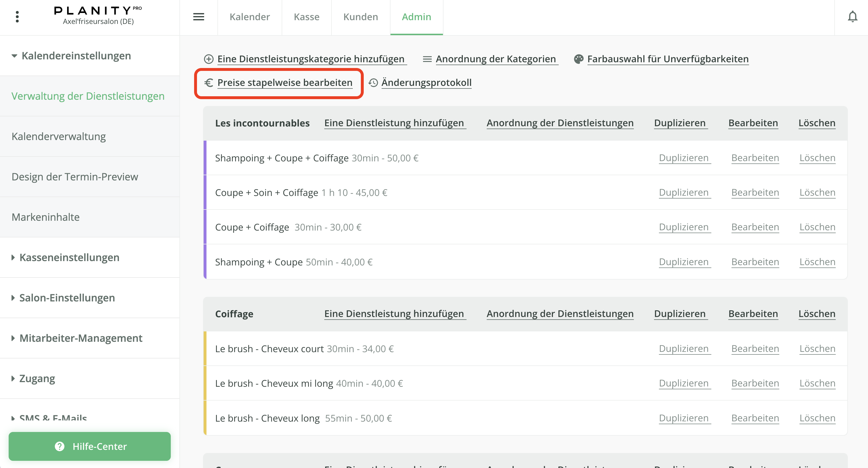Click the plus circle add category icon

[209, 59]
